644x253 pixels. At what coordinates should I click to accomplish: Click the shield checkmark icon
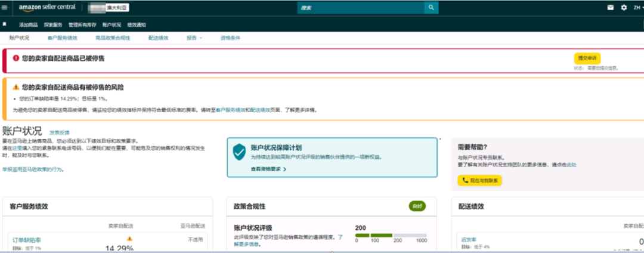coord(239,152)
